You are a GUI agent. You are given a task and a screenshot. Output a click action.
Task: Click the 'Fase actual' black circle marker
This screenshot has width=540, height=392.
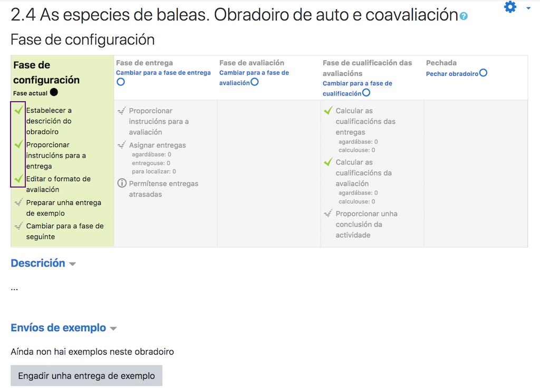(x=54, y=92)
